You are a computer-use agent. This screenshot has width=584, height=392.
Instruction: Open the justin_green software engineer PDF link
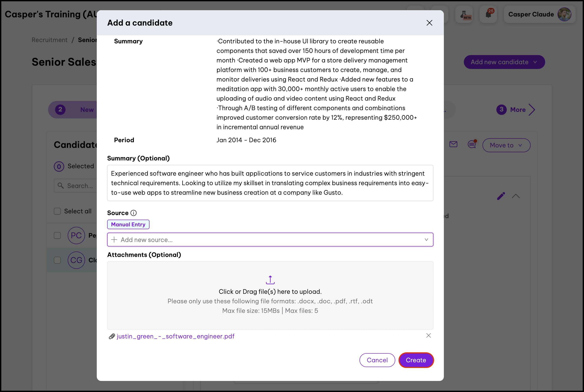tap(175, 336)
